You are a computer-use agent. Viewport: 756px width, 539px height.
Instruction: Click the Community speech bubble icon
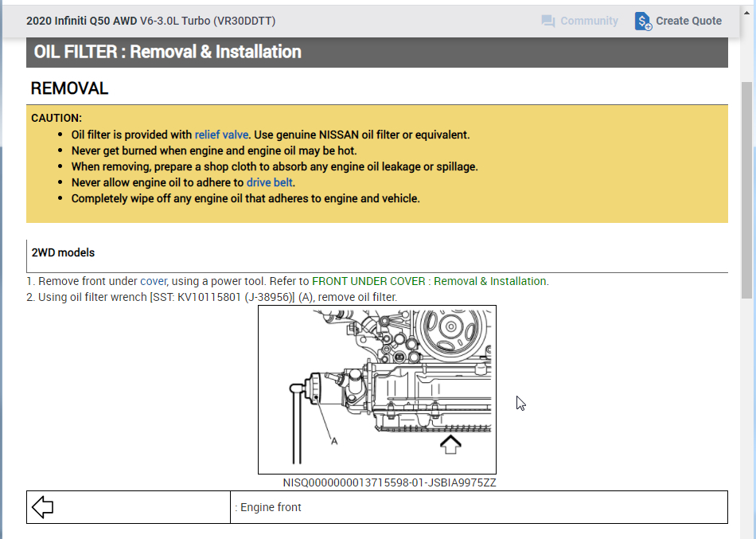click(x=548, y=21)
